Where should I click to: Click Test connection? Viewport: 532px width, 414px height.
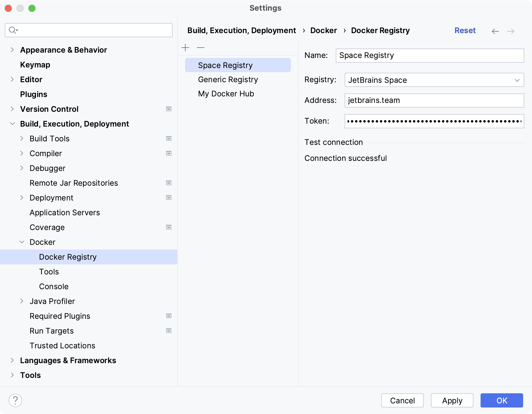pos(333,142)
